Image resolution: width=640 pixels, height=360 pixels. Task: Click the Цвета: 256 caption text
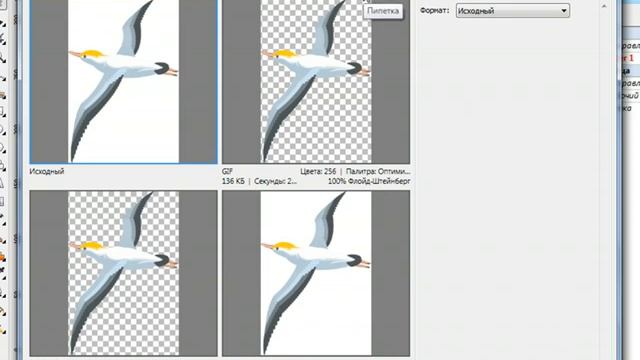pos(318,171)
